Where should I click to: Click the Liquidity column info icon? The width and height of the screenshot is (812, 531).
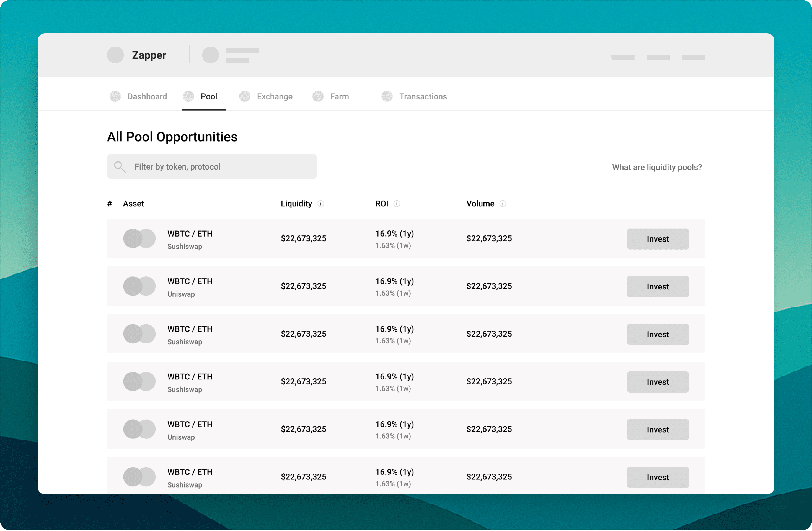tap(321, 204)
